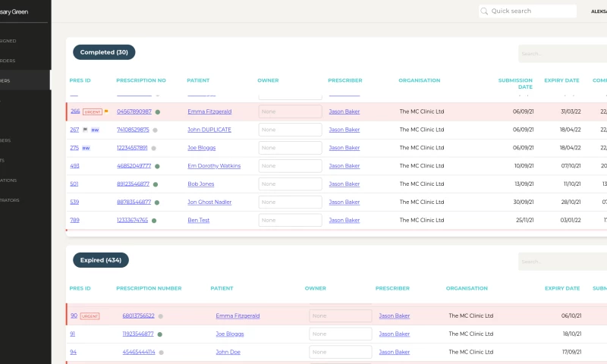The height and width of the screenshot is (364, 607).
Task: Click the yellow flag icon on row 266
Action: pyautogui.click(x=106, y=111)
